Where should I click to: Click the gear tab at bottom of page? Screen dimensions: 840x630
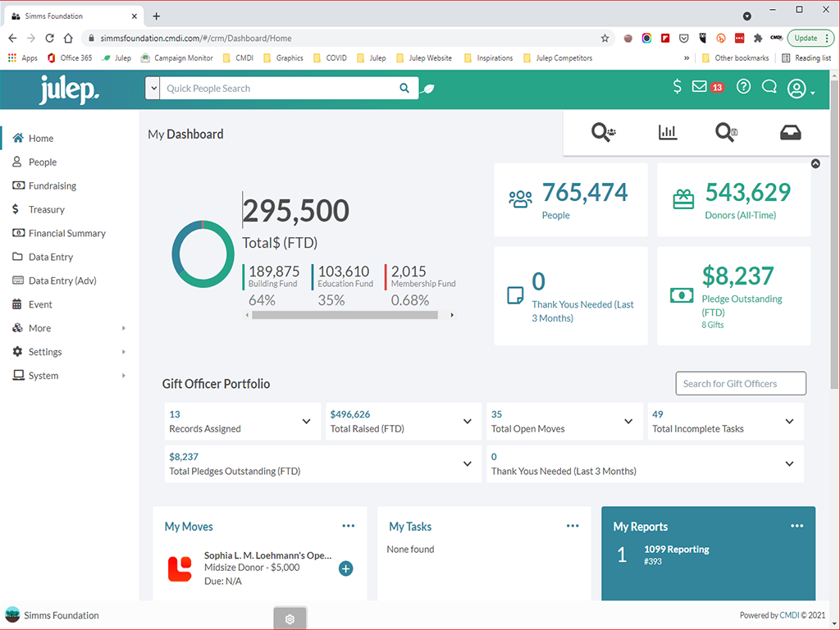pos(290,619)
